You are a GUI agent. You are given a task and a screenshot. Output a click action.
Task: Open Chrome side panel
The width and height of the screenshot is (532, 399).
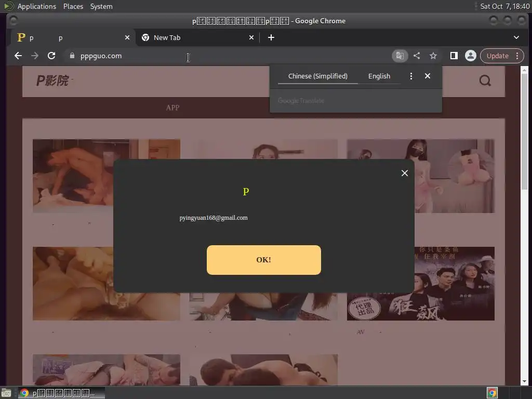click(x=454, y=56)
